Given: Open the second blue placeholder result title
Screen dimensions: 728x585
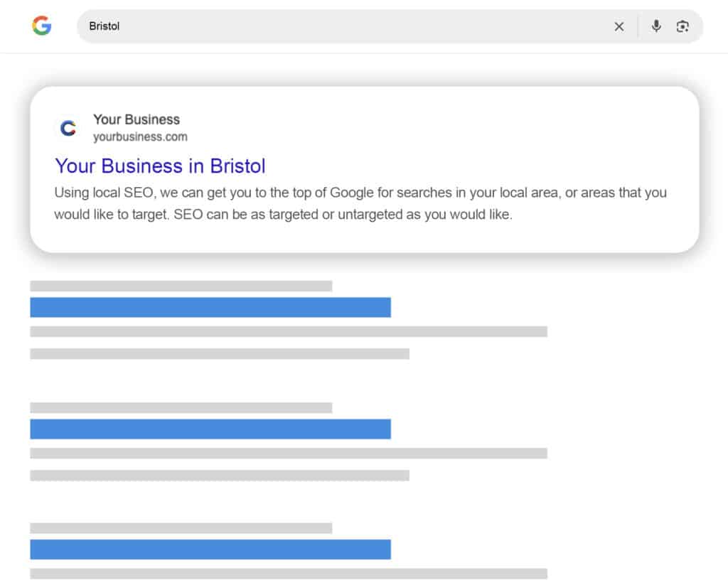Looking at the screenshot, I should [x=210, y=429].
